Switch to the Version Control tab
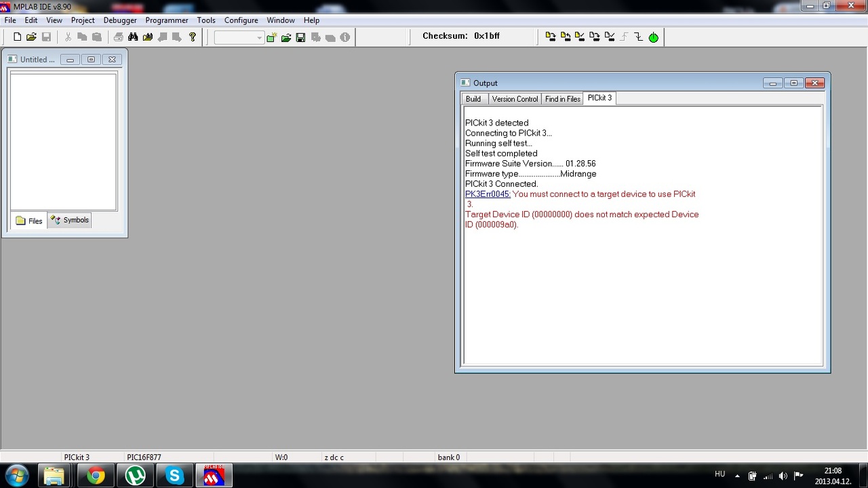 tap(515, 99)
